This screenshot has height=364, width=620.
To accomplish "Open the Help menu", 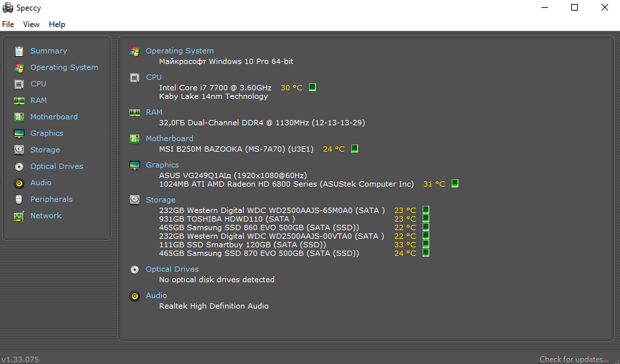I will click(x=57, y=24).
